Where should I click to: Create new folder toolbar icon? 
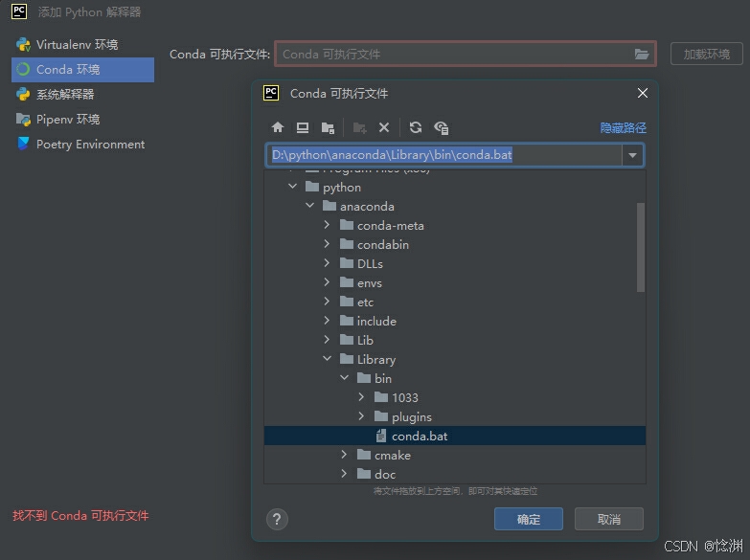(359, 127)
